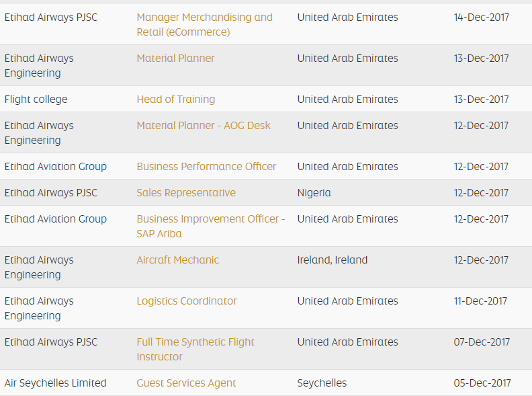Open the Manager Merchandising and Retail (eCommerce) job
The height and width of the screenshot is (396, 532).
204,24
